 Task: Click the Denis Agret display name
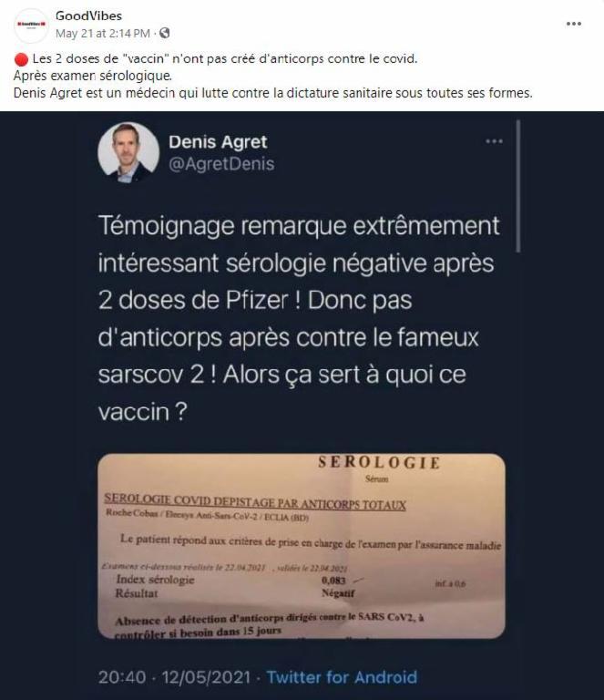point(218,141)
